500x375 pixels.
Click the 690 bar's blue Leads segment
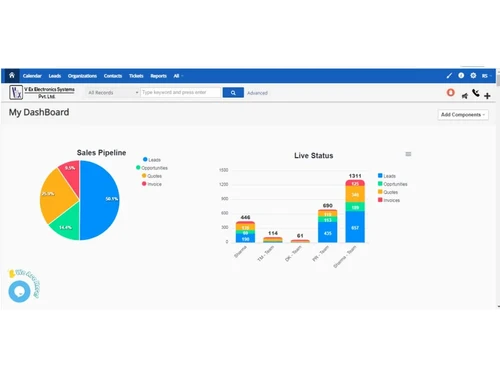pos(327,232)
